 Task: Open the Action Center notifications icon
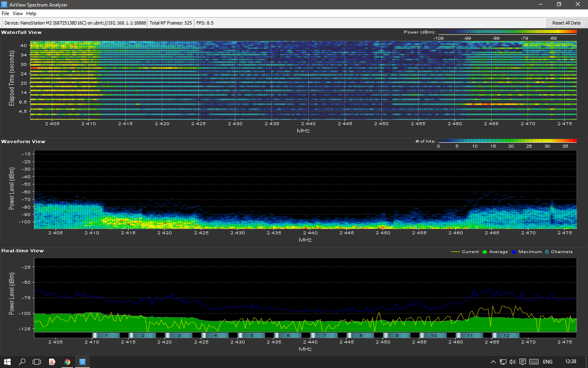(x=523, y=362)
